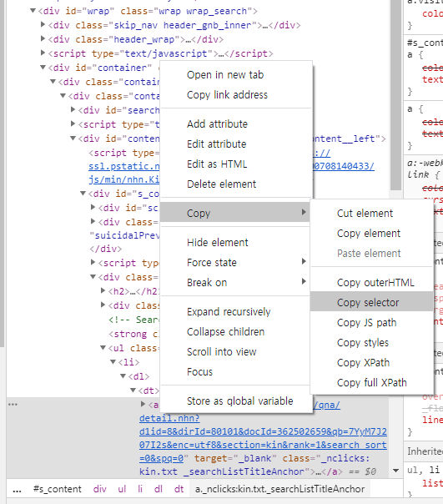Click the 'ul, li' selector in Styles pane
This screenshot has width=443, height=504.
[x=423, y=471]
